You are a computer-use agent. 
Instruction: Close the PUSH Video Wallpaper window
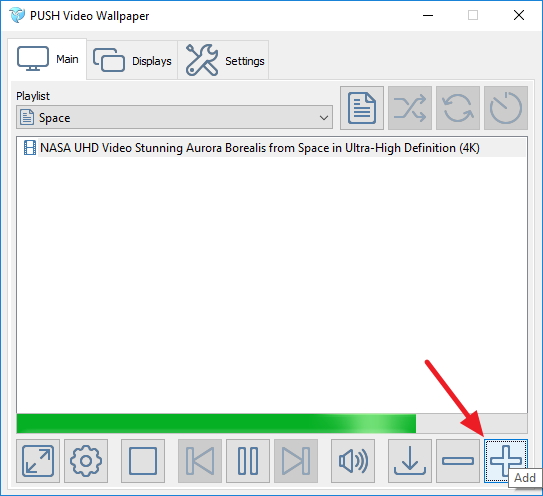(x=519, y=15)
